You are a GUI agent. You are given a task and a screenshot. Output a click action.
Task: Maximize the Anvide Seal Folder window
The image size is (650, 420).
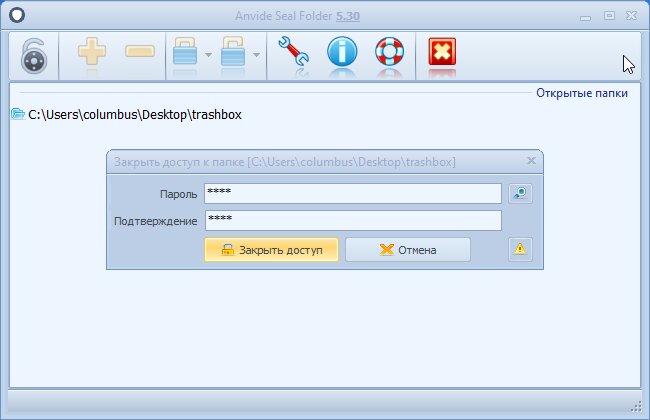[609, 16]
